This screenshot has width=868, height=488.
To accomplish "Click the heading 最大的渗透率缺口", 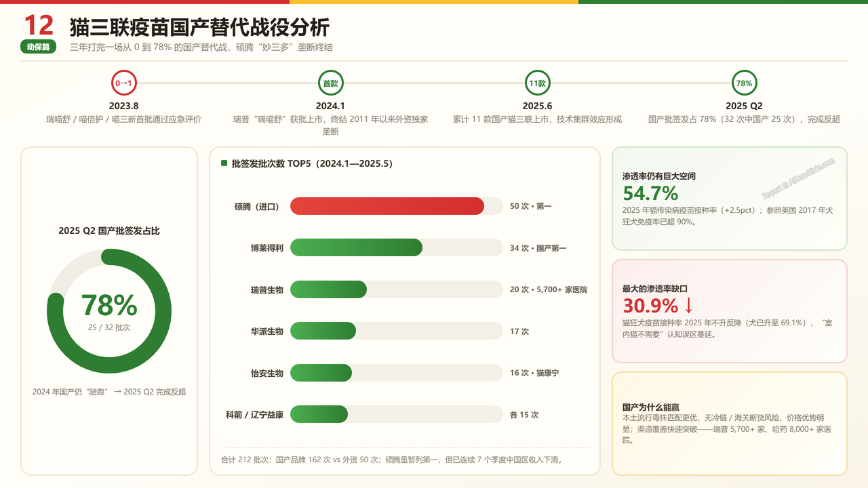I will click(655, 289).
